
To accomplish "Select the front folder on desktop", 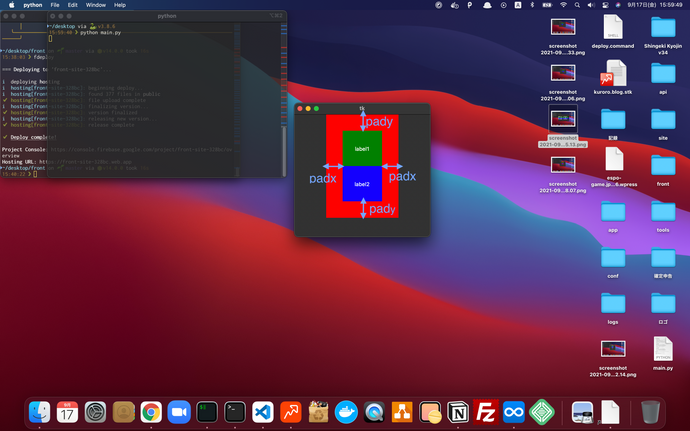I will click(663, 169).
